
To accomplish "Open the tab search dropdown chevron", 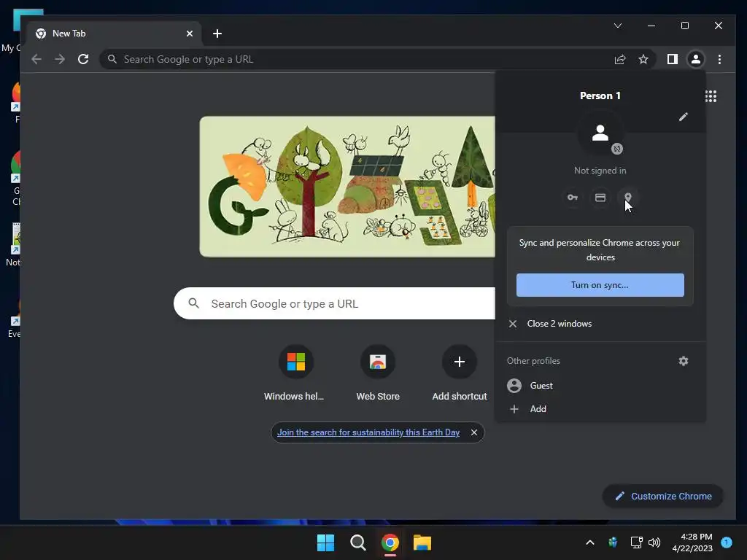I will pos(617,26).
